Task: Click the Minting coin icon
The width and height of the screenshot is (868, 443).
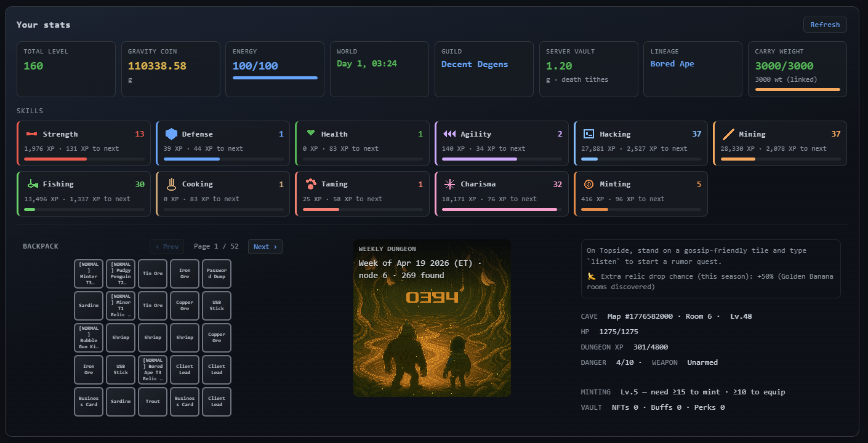Action: 589,184
